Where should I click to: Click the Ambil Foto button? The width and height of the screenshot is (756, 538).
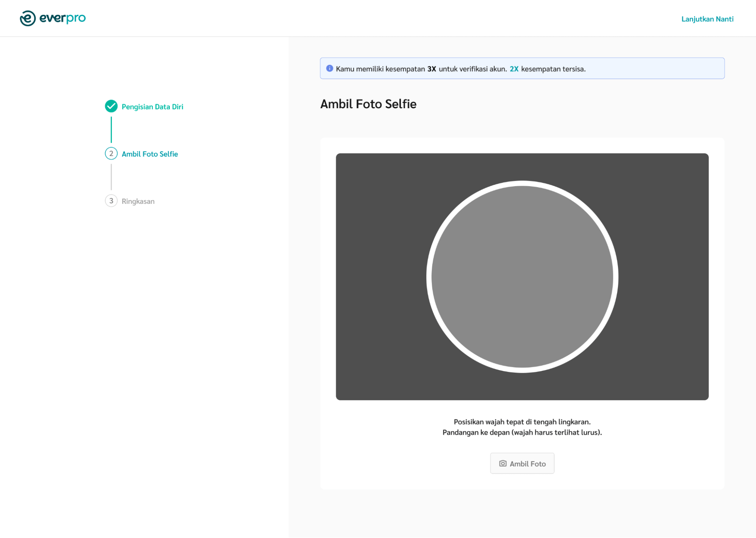pyautogui.click(x=522, y=463)
